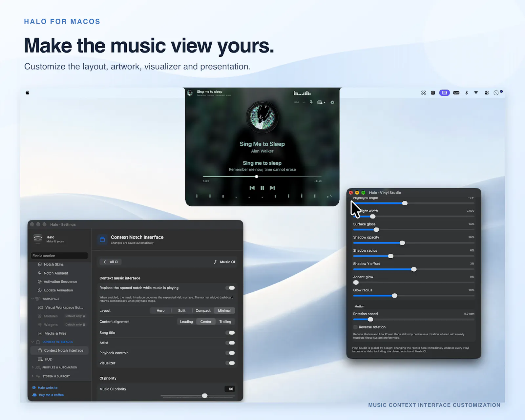Set content alignment to Trailing
This screenshot has width=525, height=420.
(225, 322)
